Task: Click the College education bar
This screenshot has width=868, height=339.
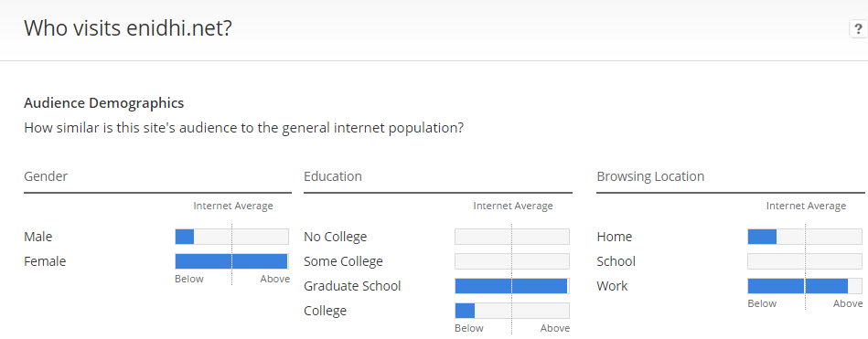Action: (512, 311)
